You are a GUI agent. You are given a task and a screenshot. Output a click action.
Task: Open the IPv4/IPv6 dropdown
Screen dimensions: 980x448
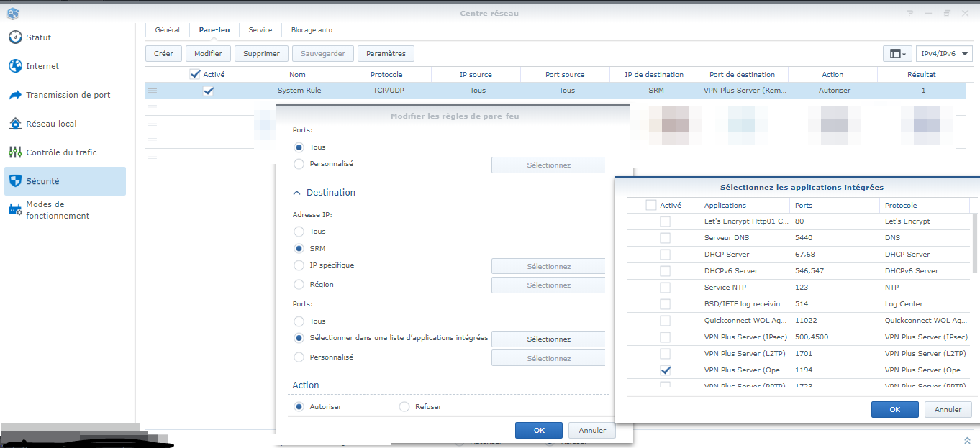[944, 54]
